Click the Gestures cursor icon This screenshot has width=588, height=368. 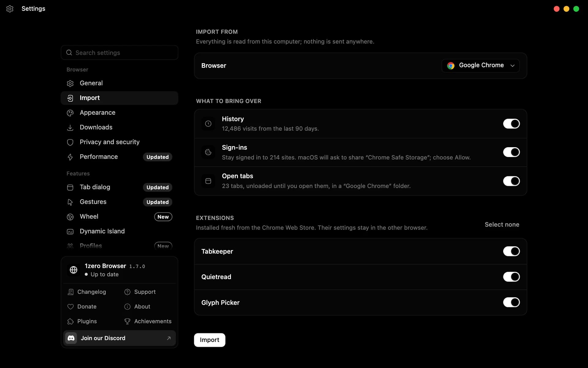pyautogui.click(x=70, y=202)
